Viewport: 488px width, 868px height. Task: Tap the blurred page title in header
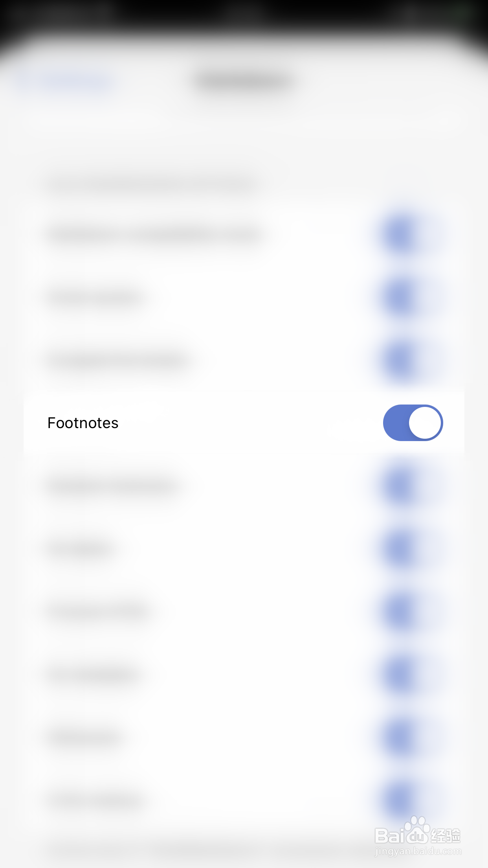pyautogui.click(x=244, y=82)
